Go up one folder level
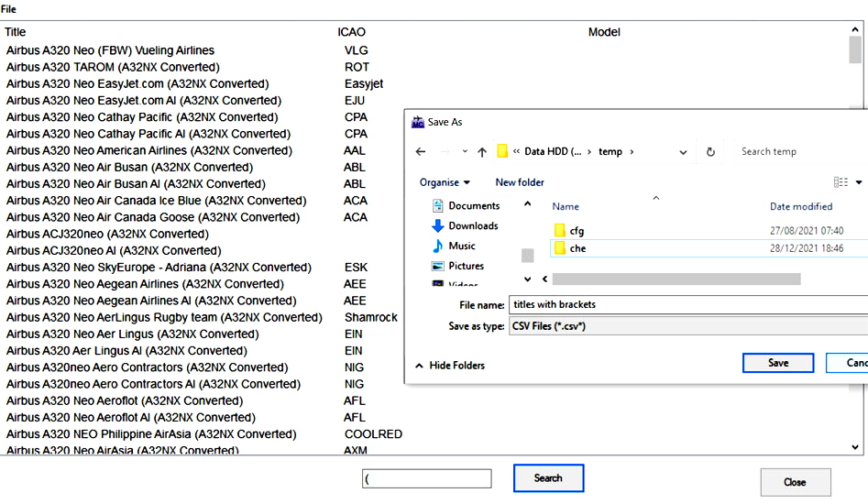Screen dimensions: 868x504 point(482,151)
